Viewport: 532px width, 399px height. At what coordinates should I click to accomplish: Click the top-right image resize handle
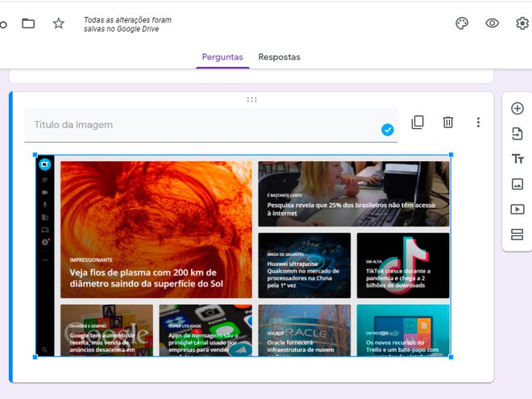pyautogui.click(x=451, y=155)
